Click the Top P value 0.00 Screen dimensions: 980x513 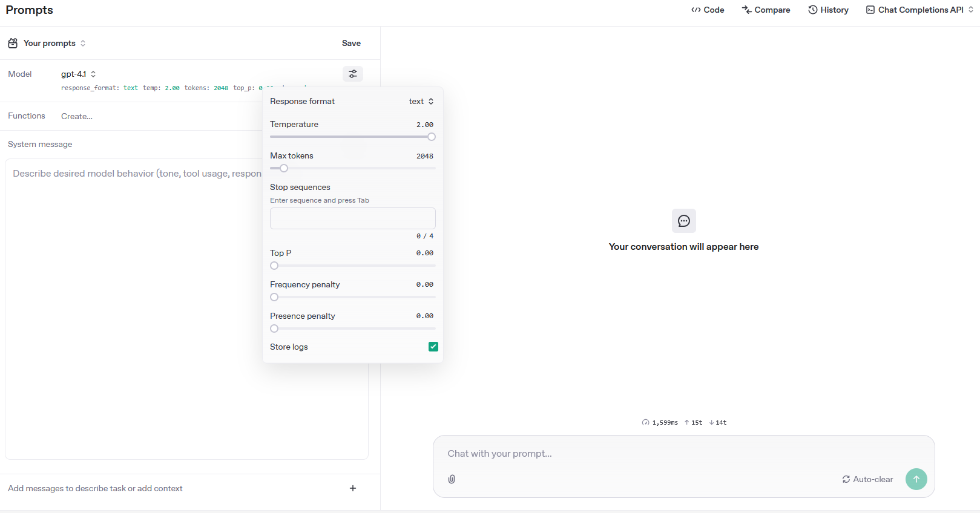[425, 253]
